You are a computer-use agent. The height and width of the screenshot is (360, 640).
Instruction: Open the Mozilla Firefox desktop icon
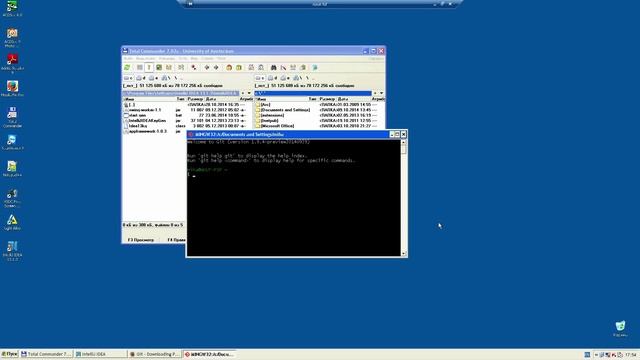pyautogui.click(x=12, y=89)
